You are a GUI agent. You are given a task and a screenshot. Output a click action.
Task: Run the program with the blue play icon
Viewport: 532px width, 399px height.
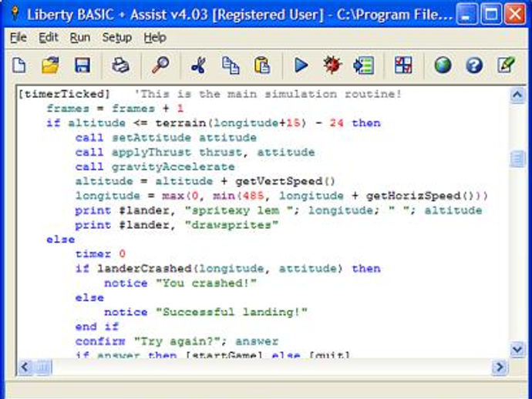(301, 65)
